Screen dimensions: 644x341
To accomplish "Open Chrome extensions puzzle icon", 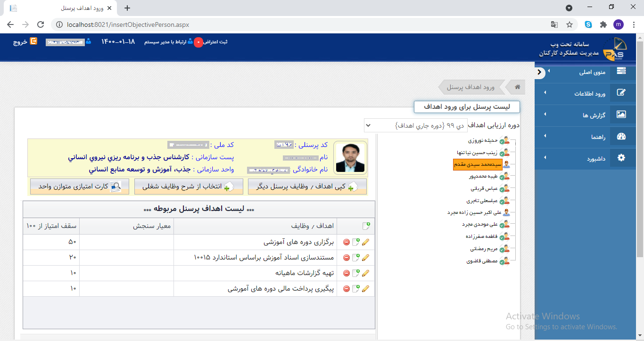I will point(603,24).
